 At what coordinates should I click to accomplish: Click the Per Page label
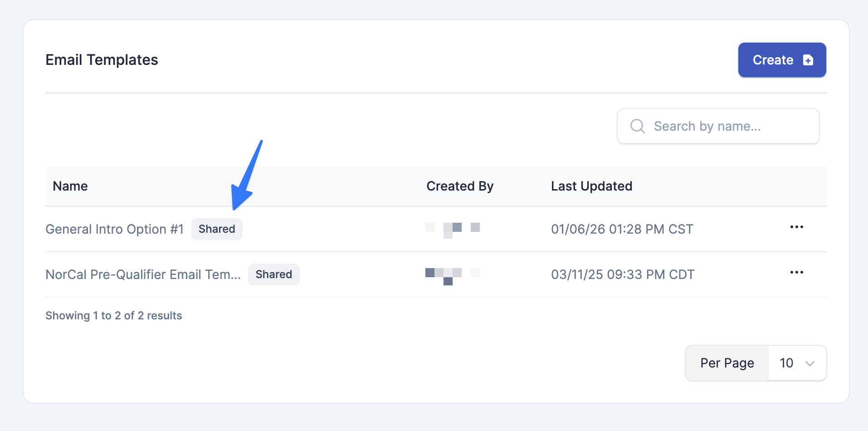pos(726,363)
